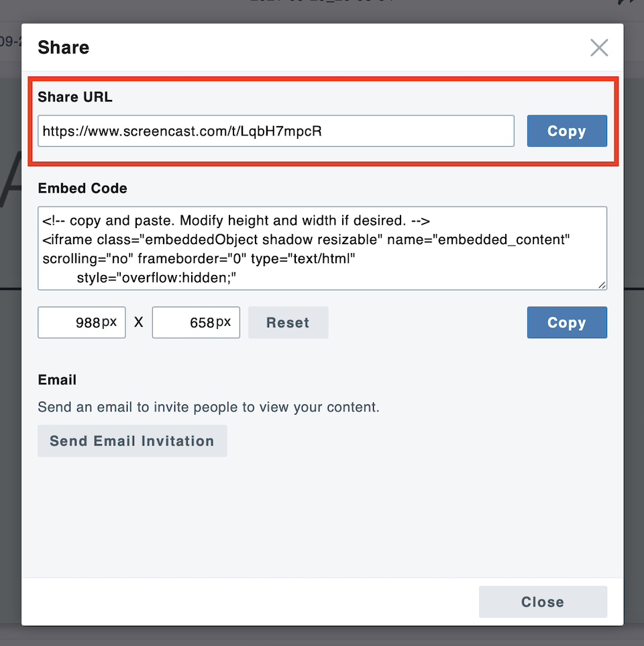This screenshot has height=646, width=644.
Task: Click the textarea resize grip icon
Action: (x=601, y=286)
